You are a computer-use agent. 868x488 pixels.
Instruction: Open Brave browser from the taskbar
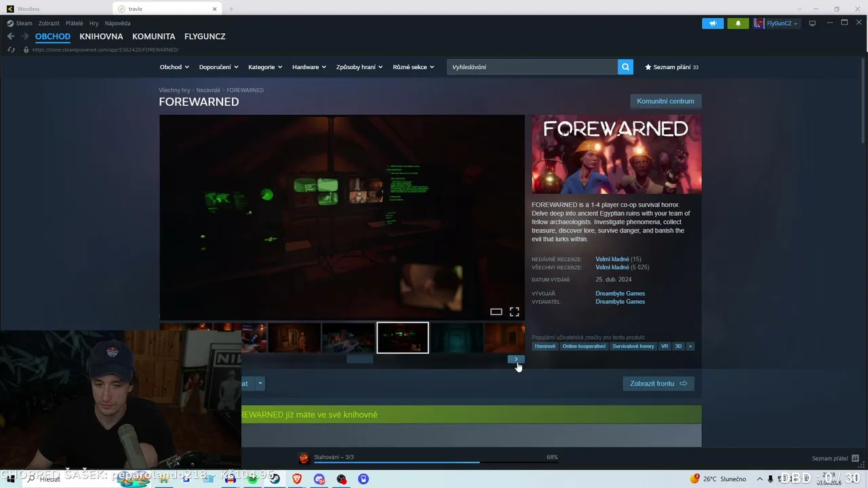(x=297, y=479)
